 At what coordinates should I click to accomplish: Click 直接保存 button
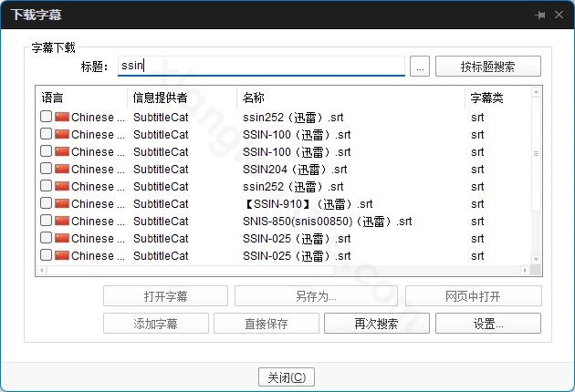[x=267, y=323]
